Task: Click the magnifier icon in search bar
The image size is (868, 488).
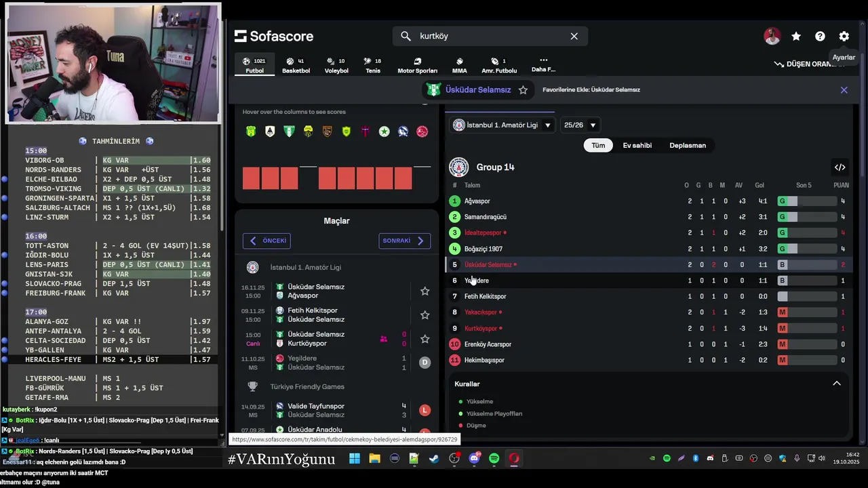Action: [406, 36]
